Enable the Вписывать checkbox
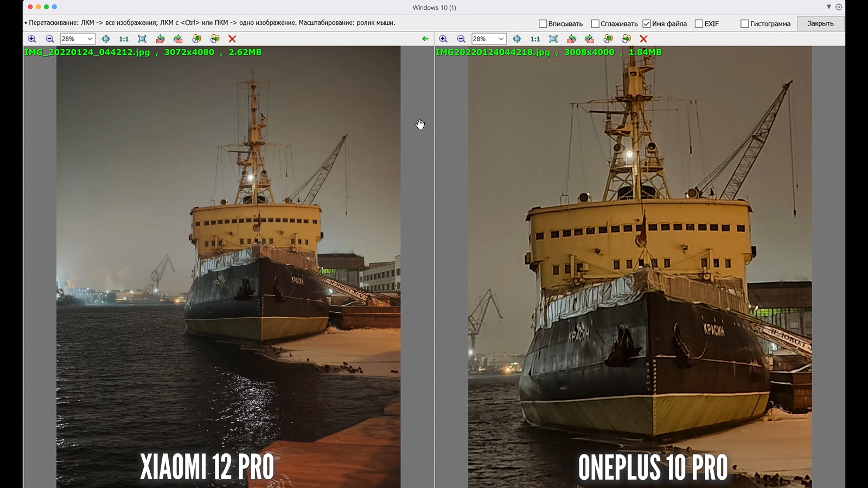Image resolution: width=868 pixels, height=488 pixels. click(x=542, y=24)
